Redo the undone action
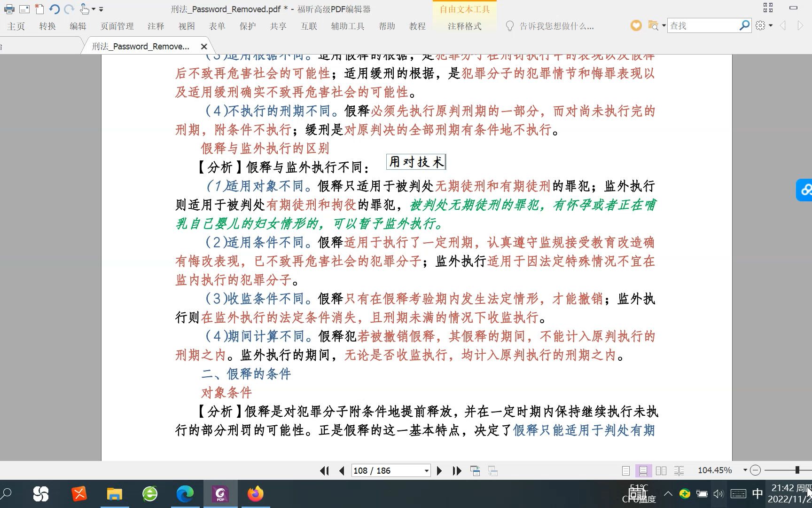Viewport: 812px width, 508px height. tap(69, 9)
